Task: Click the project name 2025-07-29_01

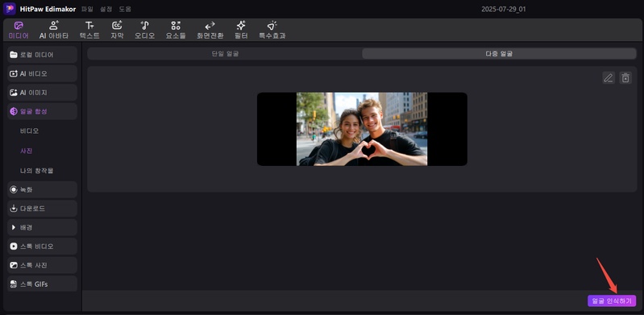Action: (x=504, y=9)
